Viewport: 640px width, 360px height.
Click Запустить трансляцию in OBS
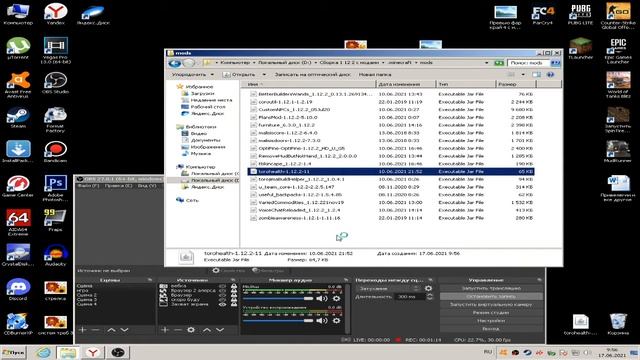pyautogui.click(x=491, y=288)
